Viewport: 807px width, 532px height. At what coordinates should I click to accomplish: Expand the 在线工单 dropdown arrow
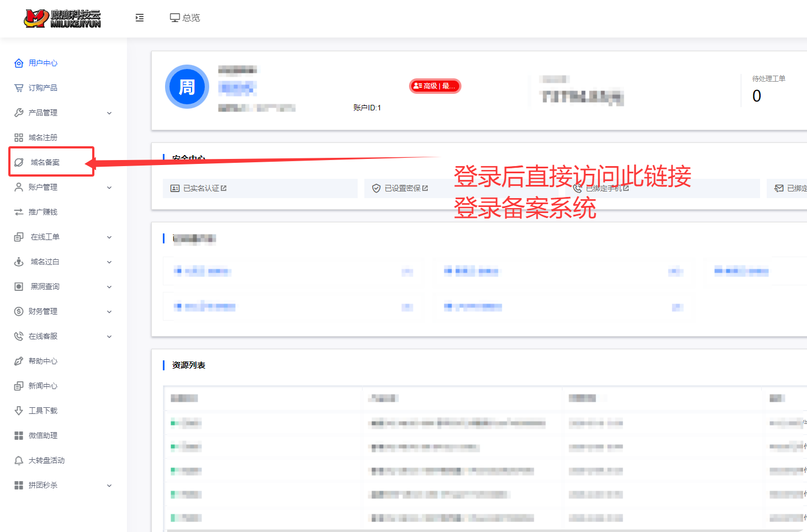click(109, 237)
